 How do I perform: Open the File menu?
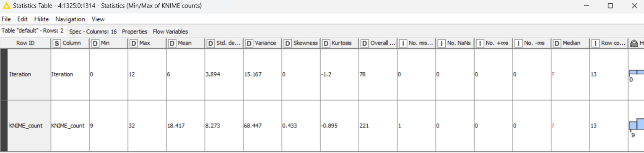click(6, 19)
